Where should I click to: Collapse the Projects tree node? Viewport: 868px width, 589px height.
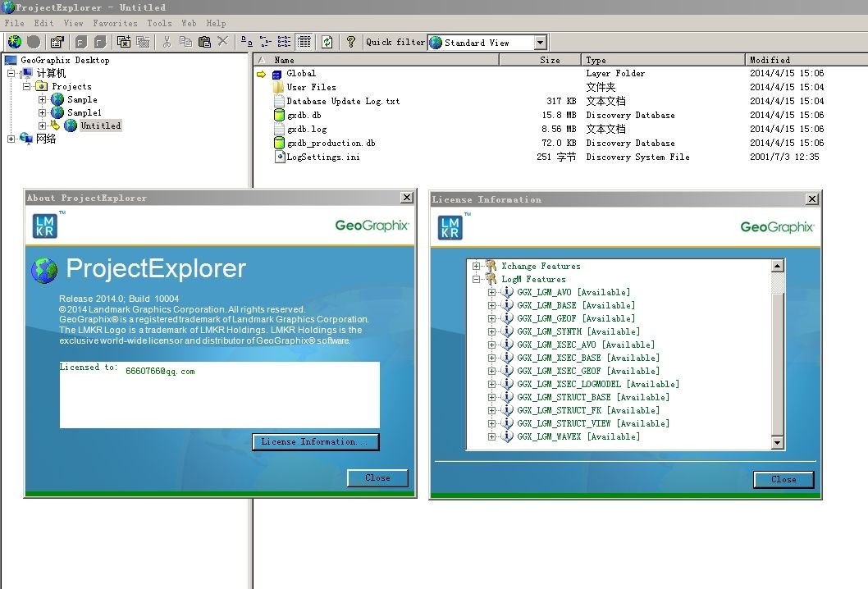click(x=26, y=86)
